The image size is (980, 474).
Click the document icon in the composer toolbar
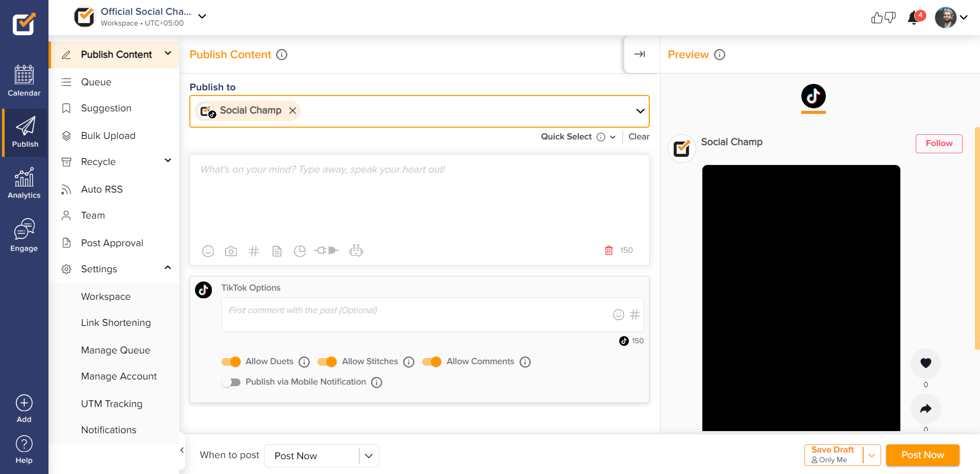[277, 251]
